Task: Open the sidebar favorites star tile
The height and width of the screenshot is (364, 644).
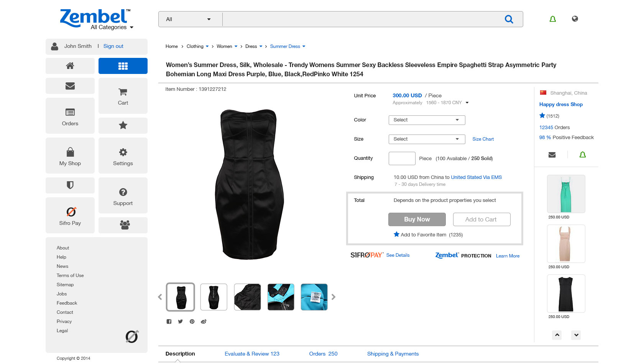Action: click(x=123, y=125)
